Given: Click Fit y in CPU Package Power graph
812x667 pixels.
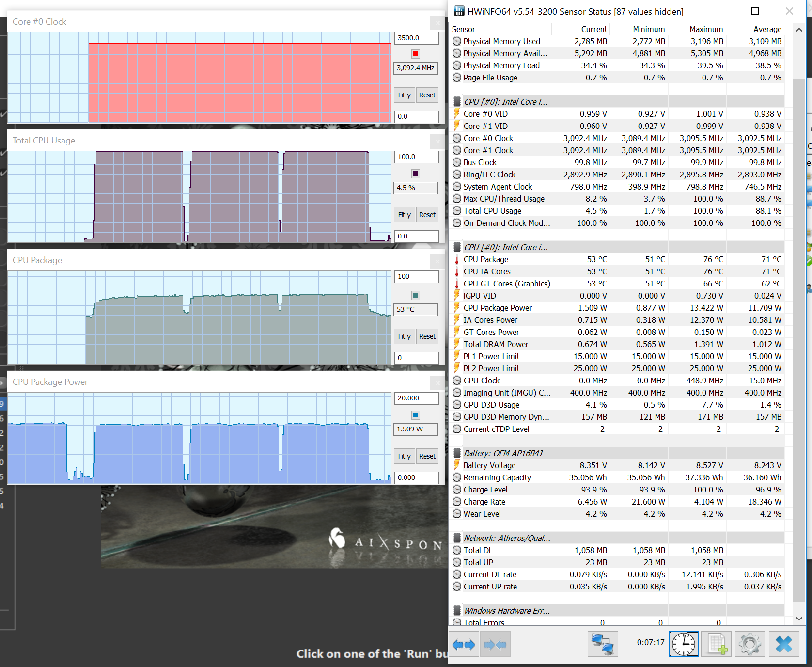Looking at the screenshot, I should coord(404,456).
